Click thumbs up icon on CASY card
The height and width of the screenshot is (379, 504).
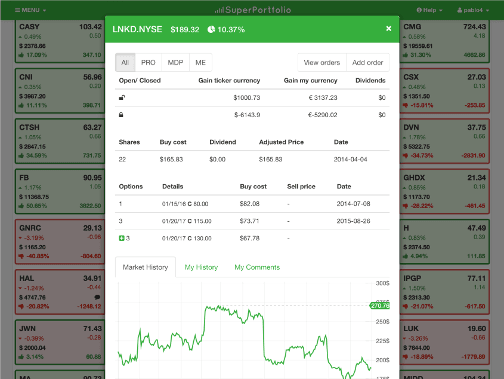[x=22, y=55]
